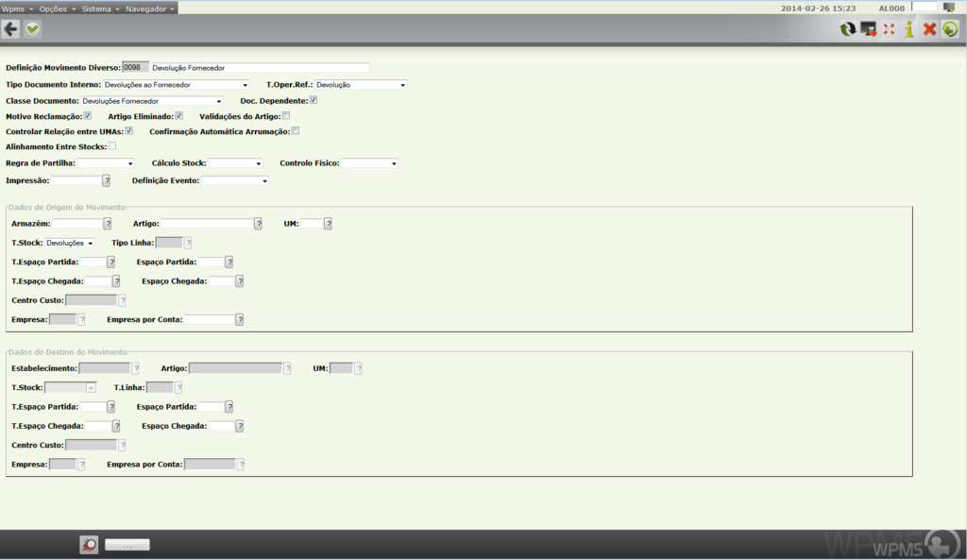Click the magnifier search icon in bottom bar

(x=89, y=545)
